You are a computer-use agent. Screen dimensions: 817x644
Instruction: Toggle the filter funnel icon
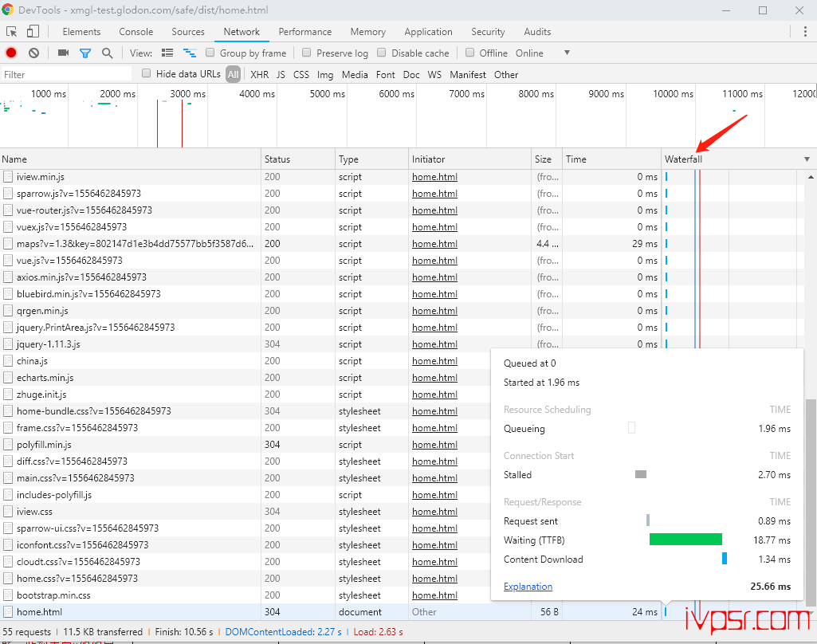pyautogui.click(x=85, y=53)
